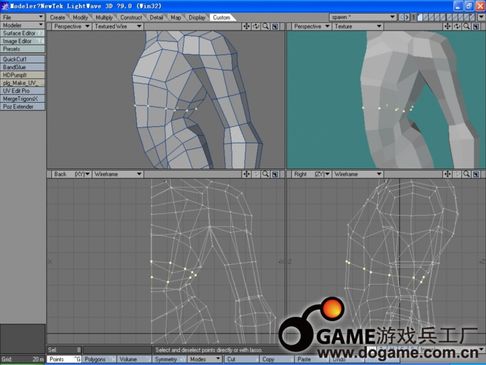Switch to Polygons selection mode
486x365 pixels.
click(99, 359)
